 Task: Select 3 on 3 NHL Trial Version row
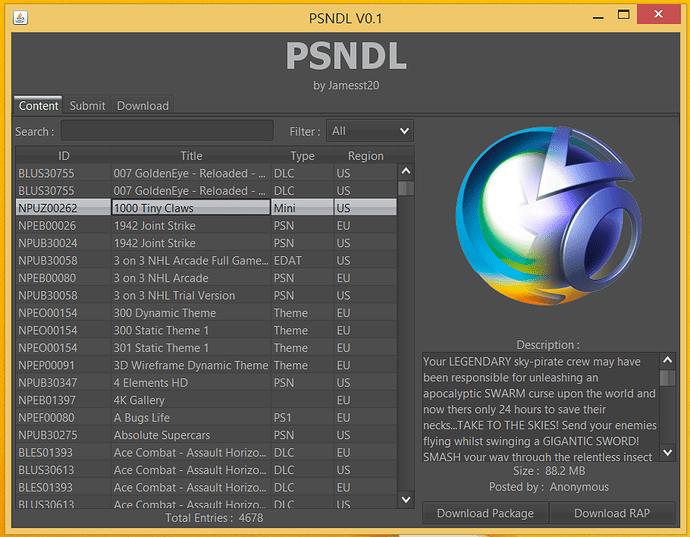click(x=206, y=295)
